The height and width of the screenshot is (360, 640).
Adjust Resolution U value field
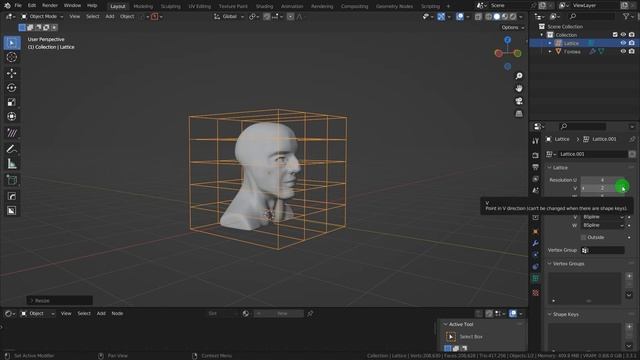603,180
